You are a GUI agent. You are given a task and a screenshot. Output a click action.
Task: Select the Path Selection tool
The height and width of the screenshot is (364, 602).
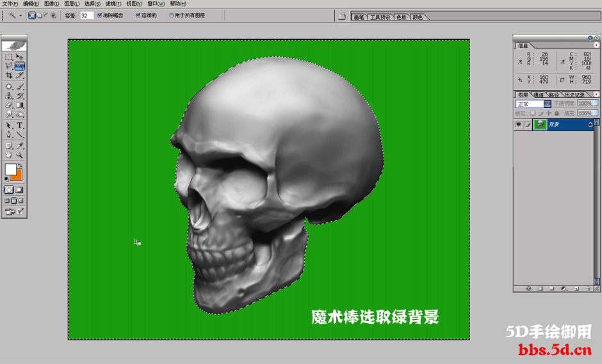click(x=9, y=125)
